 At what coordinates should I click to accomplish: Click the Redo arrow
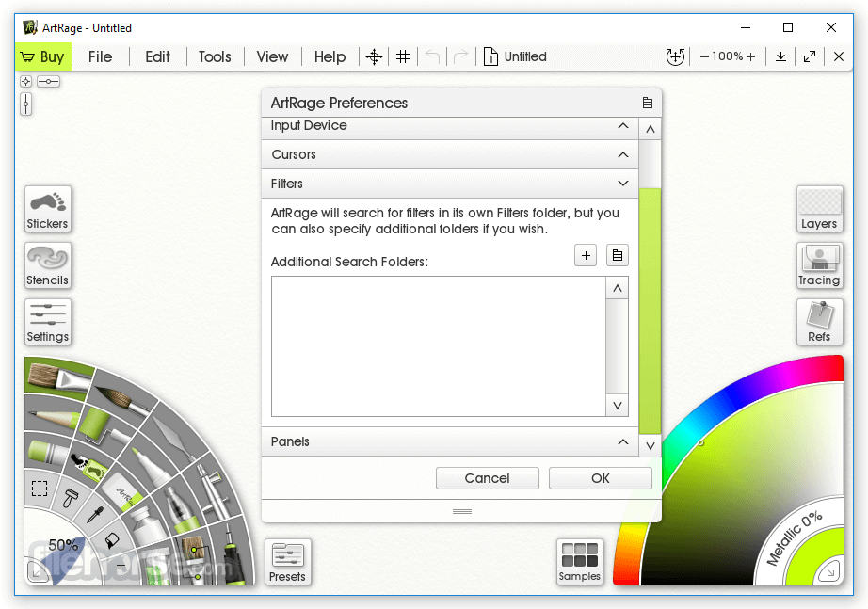[460, 56]
